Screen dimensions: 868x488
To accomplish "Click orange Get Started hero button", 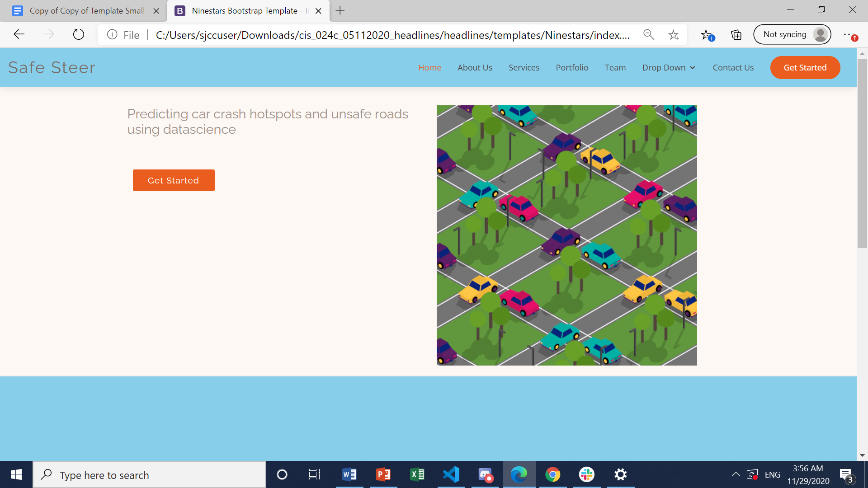I will pyautogui.click(x=174, y=180).
